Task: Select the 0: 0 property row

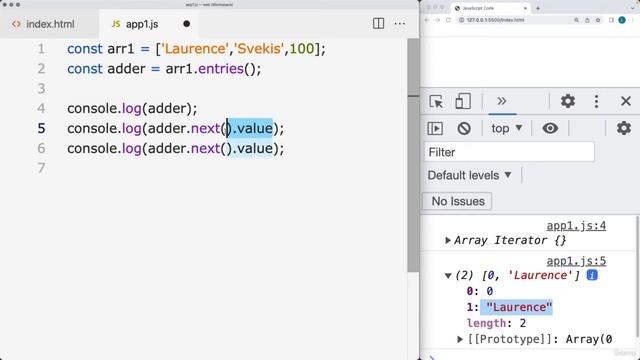Action: click(480, 291)
